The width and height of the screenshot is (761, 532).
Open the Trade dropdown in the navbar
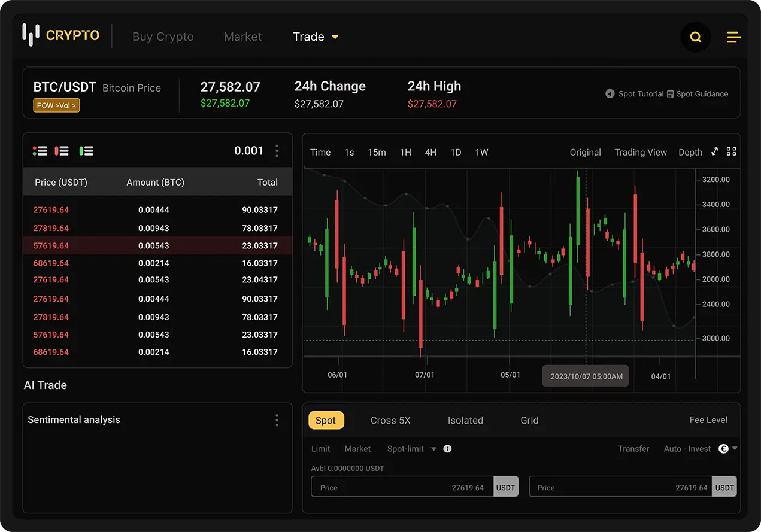316,37
